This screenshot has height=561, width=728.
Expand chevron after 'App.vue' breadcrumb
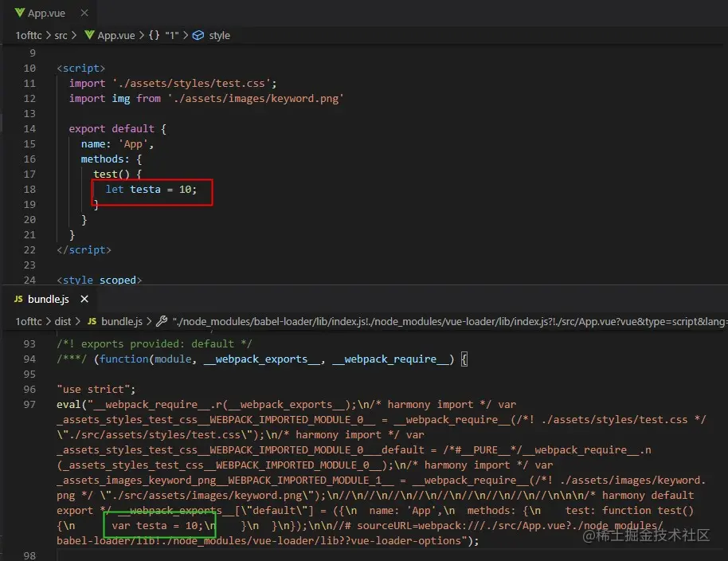click(x=142, y=35)
